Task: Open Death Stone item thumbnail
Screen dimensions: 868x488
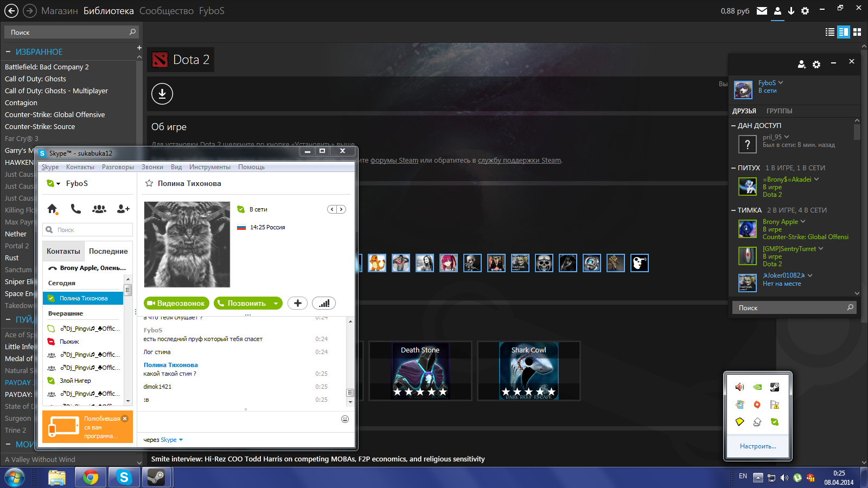Action: point(420,371)
